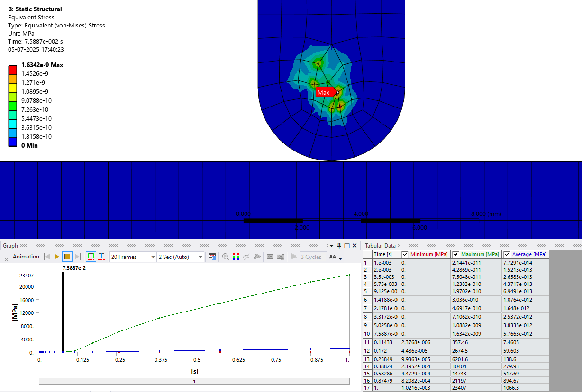
Task: Click the Tabular Data panel title
Action: coord(380,246)
